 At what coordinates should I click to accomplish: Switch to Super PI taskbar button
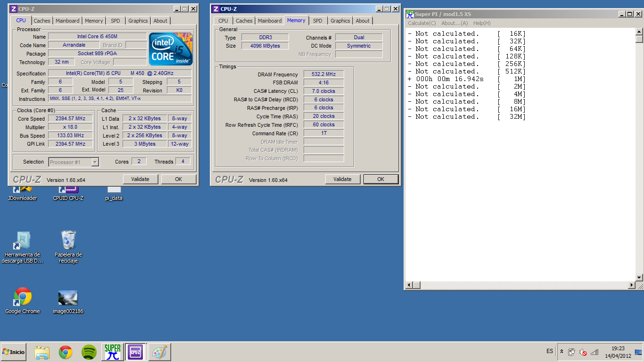(113, 352)
